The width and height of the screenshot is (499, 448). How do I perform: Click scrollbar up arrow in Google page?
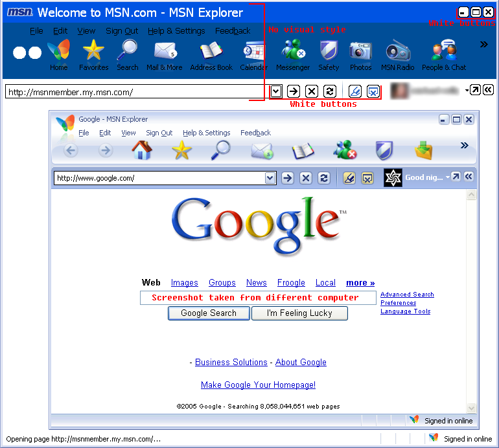[471, 195]
